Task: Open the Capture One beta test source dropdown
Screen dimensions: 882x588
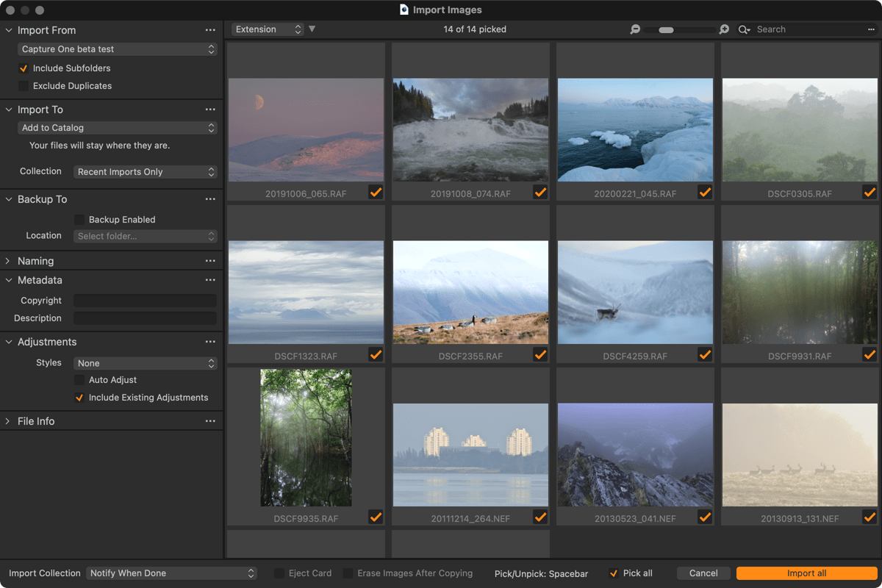Action: (118, 49)
